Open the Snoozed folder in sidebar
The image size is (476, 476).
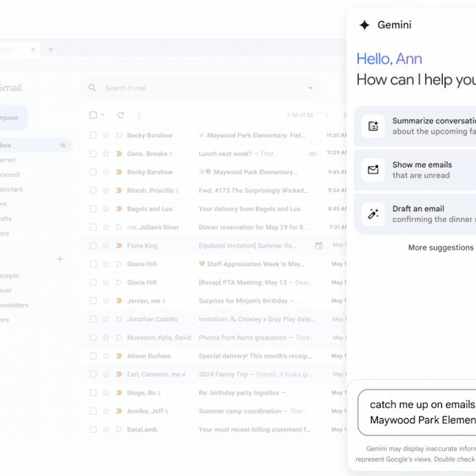coord(9,175)
